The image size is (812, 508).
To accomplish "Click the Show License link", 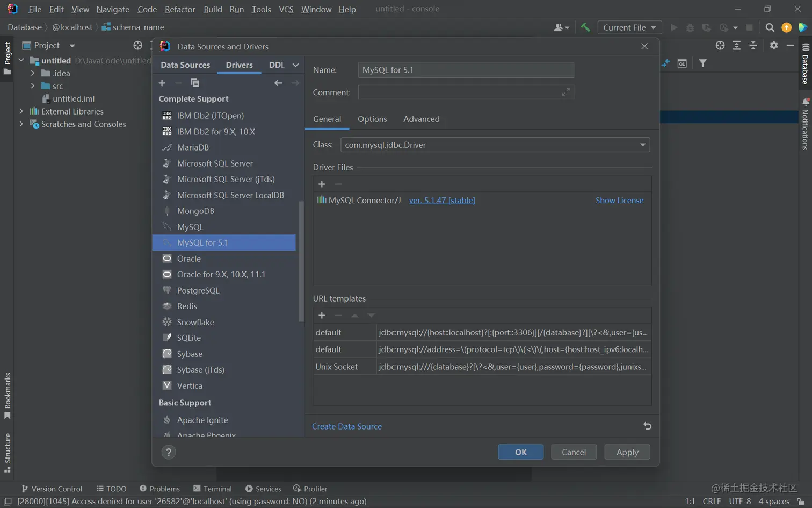I will pyautogui.click(x=619, y=201).
